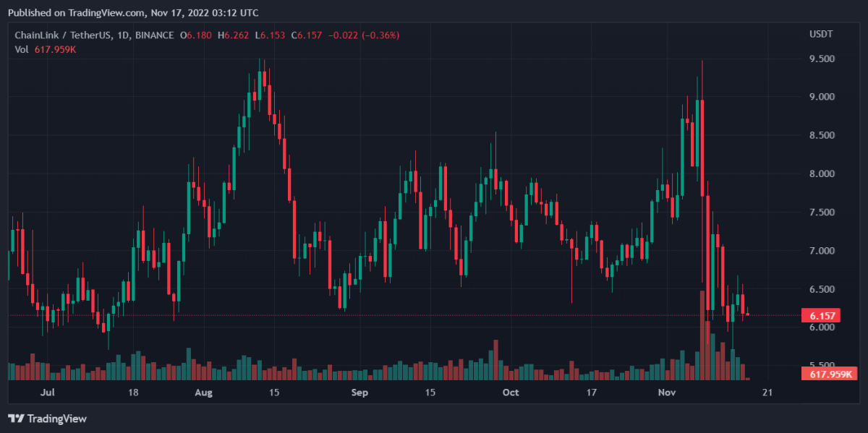The width and height of the screenshot is (868, 433).
Task: Click the TradingView logo in bottom-left corner
Action: [x=47, y=419]
